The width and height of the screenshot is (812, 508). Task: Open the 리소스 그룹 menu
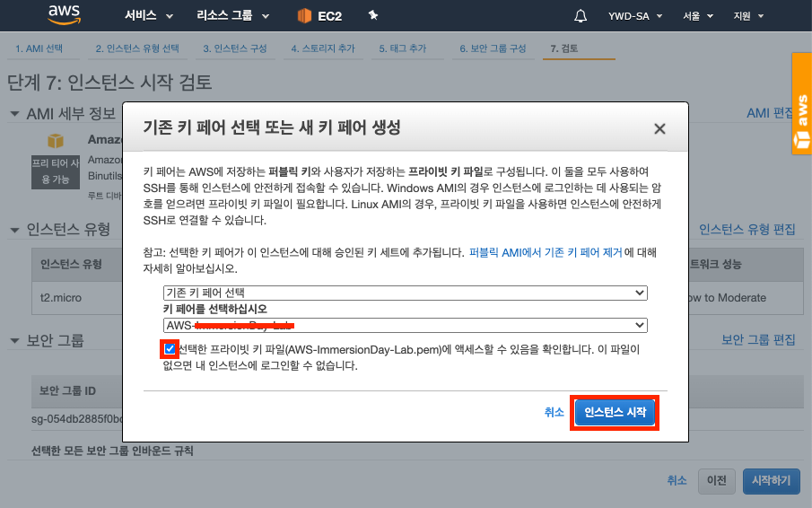pos(232,16)
